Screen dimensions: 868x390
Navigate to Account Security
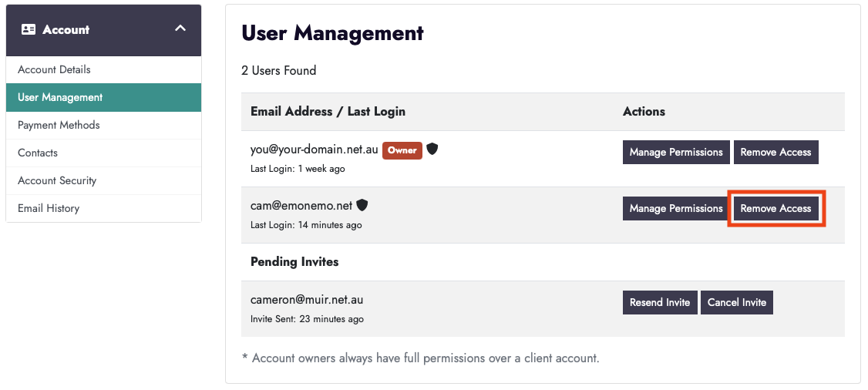[x=57, y=180]
